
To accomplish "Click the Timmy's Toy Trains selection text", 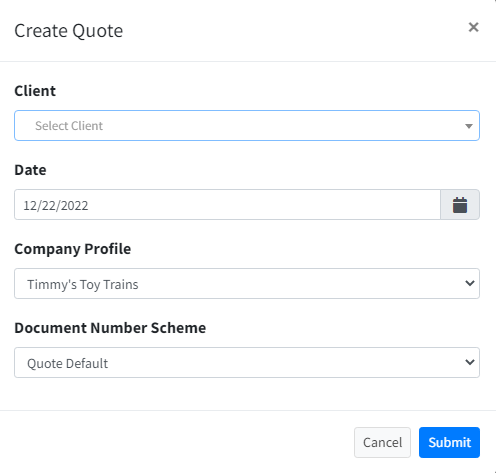I will click(83, 285).
